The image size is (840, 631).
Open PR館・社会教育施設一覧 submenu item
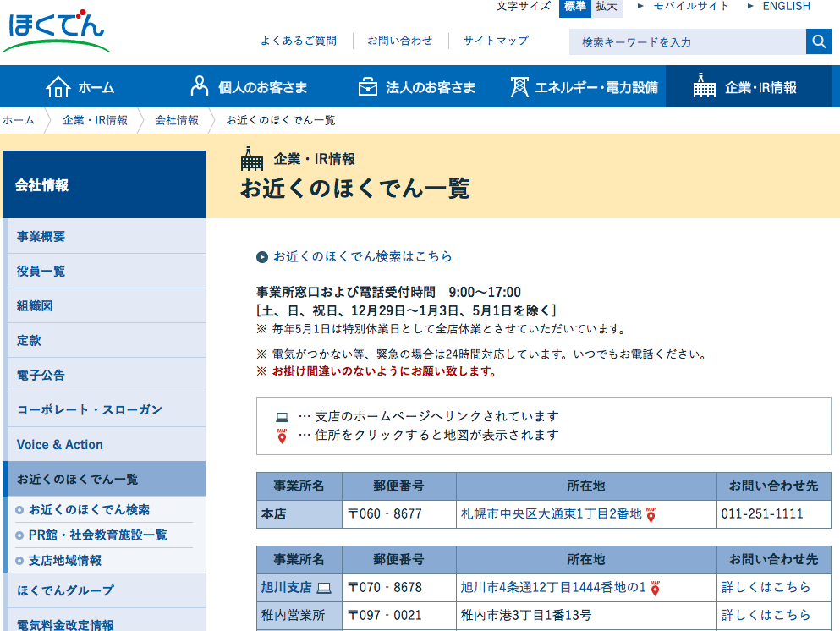coord(97,535)
